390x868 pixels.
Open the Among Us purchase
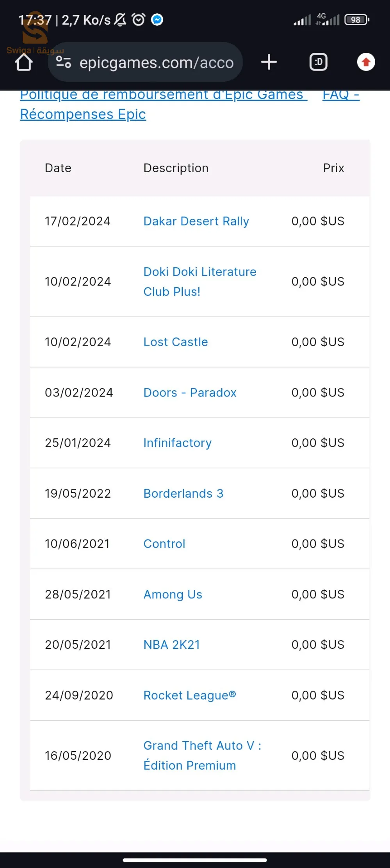pos(173,595)
